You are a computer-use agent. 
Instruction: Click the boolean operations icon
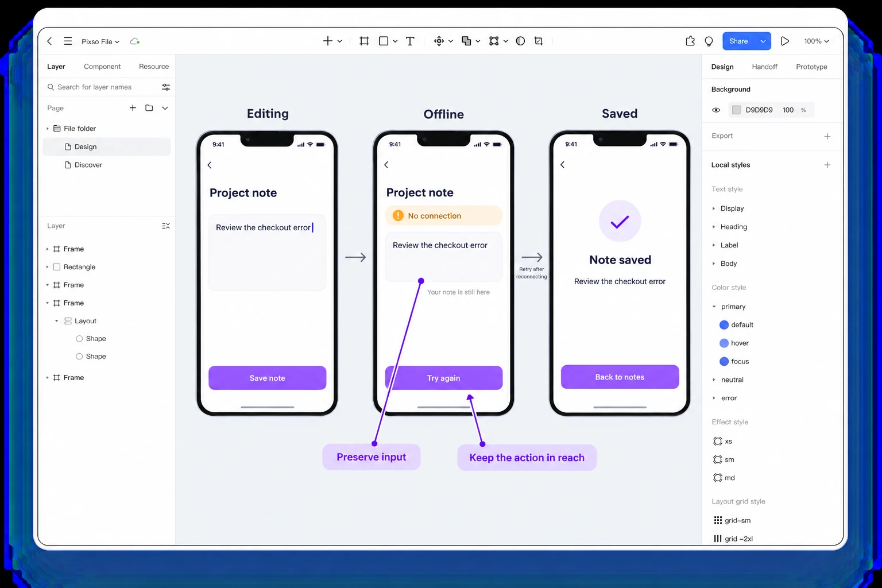pos(466,41)
